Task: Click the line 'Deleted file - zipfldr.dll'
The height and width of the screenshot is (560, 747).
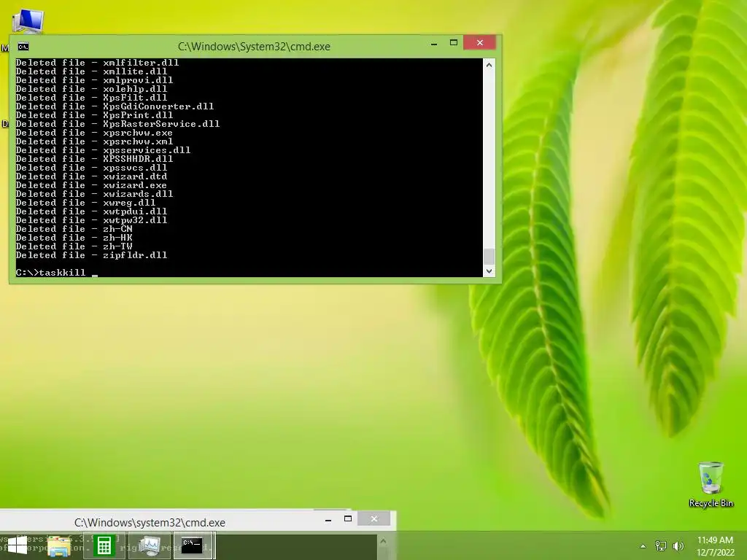Action: tap(91, 255)
